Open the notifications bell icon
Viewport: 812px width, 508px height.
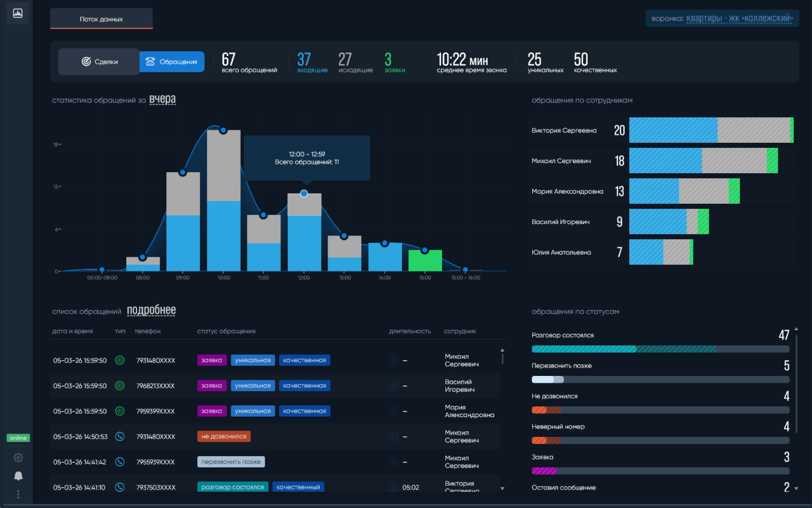pos(18,476)
